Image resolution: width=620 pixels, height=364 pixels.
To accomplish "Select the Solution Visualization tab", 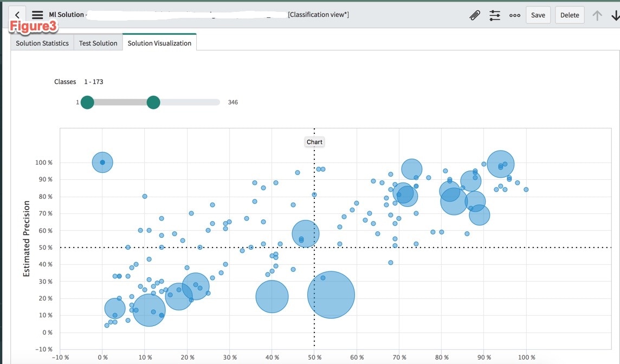I will (x=159, y=42).
